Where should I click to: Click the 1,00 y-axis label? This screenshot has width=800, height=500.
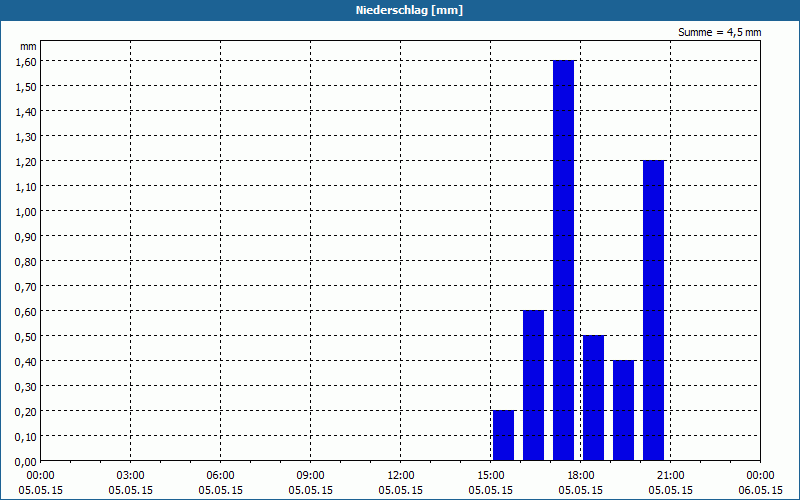[x=26, y=212]
